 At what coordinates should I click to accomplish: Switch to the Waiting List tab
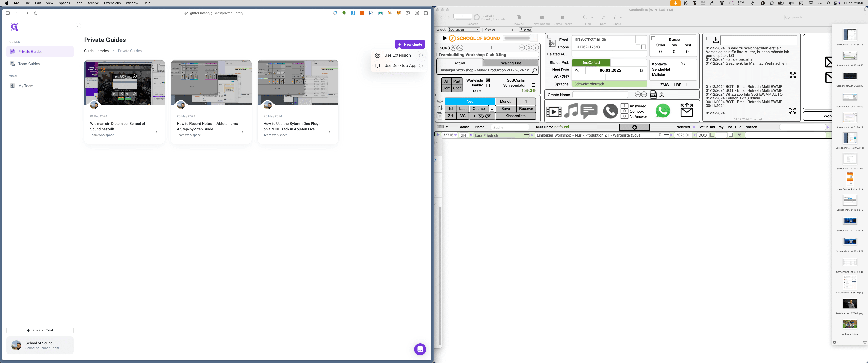coord(510,63)
